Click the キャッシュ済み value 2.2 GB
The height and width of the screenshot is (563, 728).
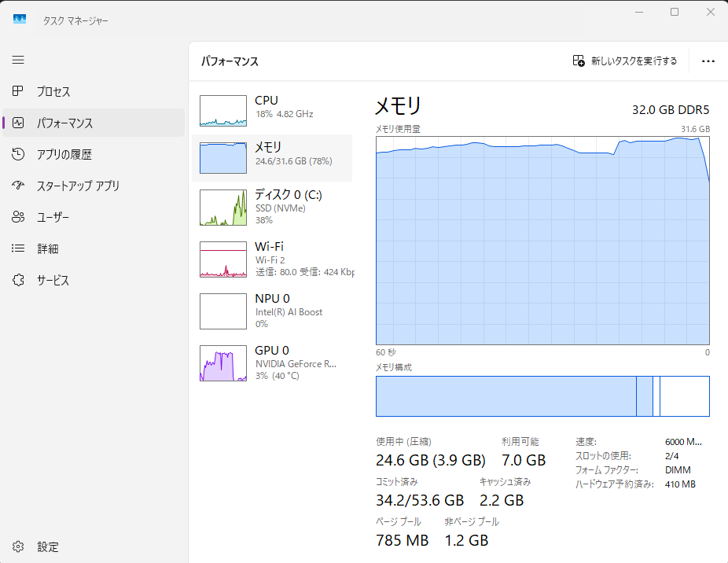coord(502,500)
